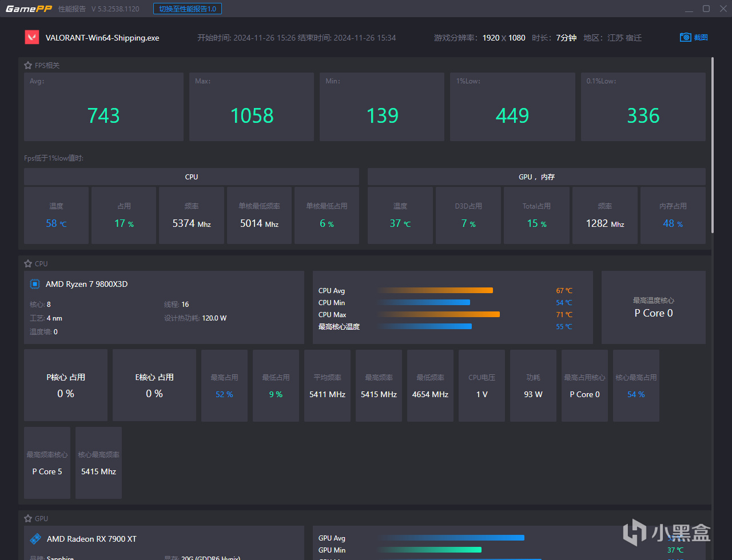The image size is (732, 560).
Task: Click the 最高占用核心 card
Action: tap(584, 386)
